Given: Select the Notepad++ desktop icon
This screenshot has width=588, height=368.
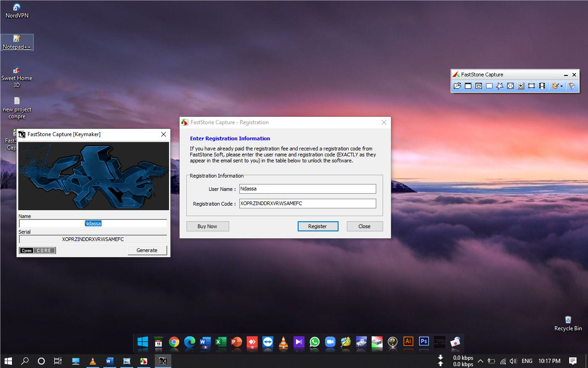Looking at the screenshot, I should point(17,42).
